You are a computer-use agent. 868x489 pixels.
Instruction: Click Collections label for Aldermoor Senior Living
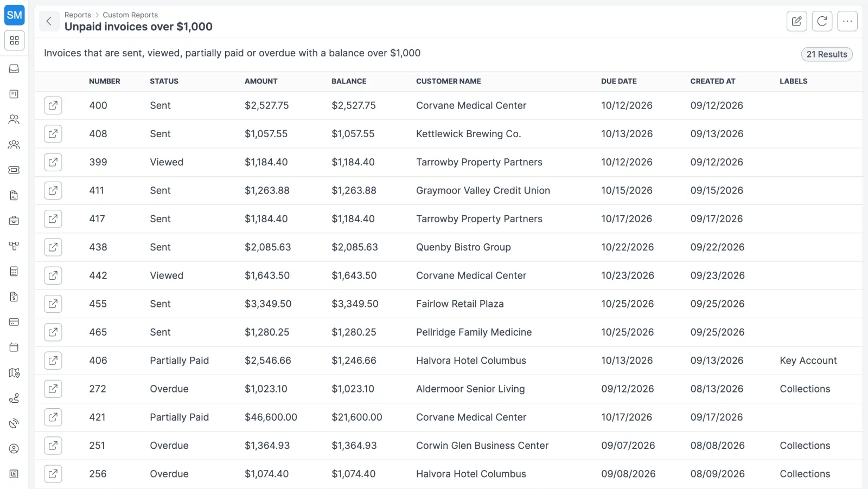point(805,389)
